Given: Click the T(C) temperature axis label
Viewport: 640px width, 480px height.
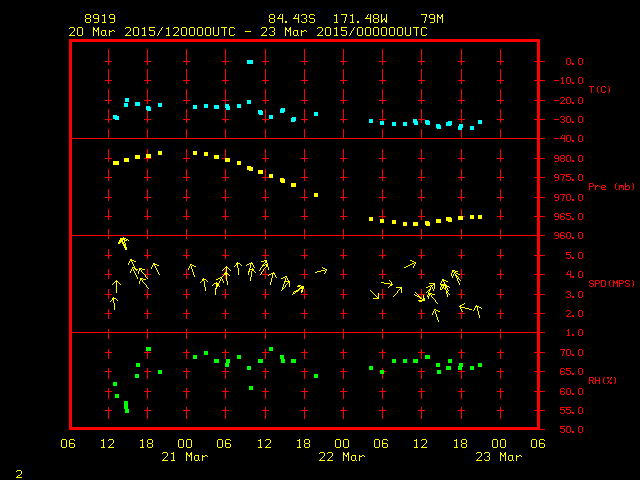Looking at the screenshot, I should pyautogui.click(x=599, y=90).
